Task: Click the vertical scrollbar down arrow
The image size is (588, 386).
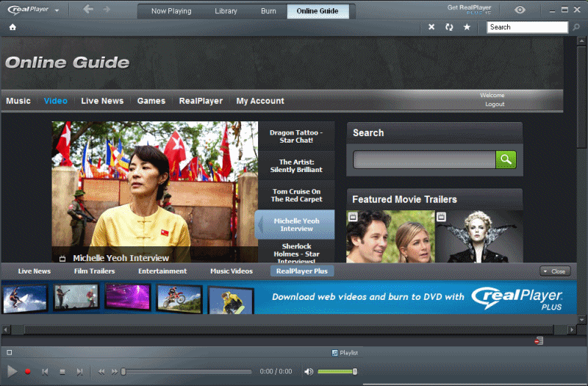Action: tap(581, 320)
